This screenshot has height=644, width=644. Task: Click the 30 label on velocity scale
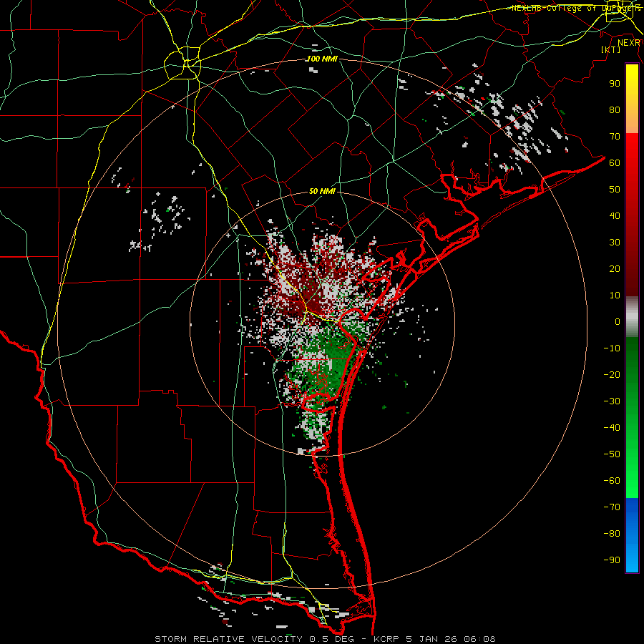[615, 243]
